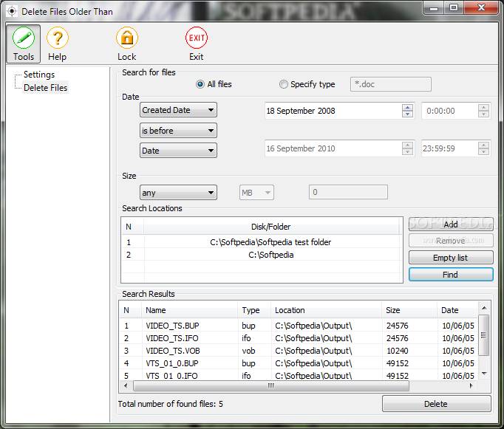Click the stepper of the 23:59:59 time field
This screenshot has height=429, width=504.
click(x=483, y=148)
